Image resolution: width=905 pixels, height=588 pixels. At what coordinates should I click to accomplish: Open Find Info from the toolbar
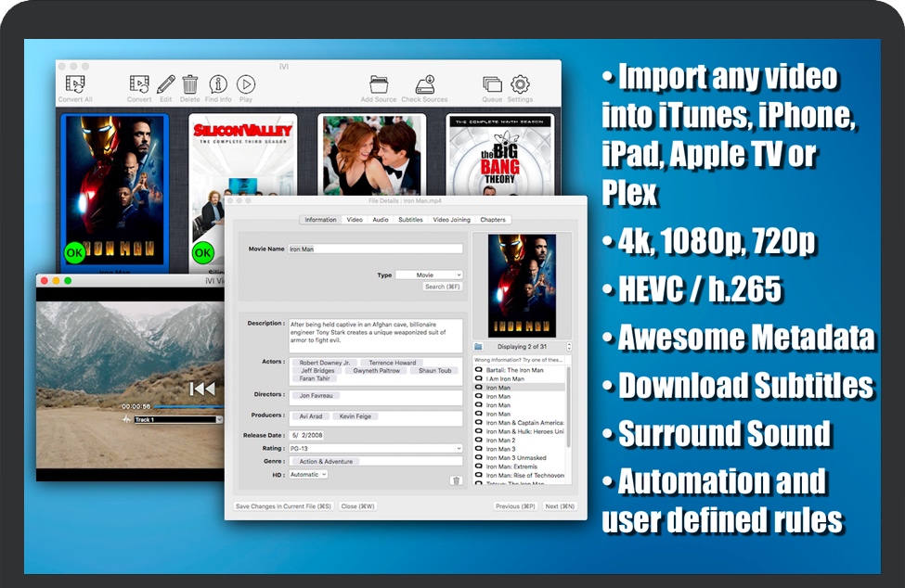pyautogui.click(x=218, y=84)
